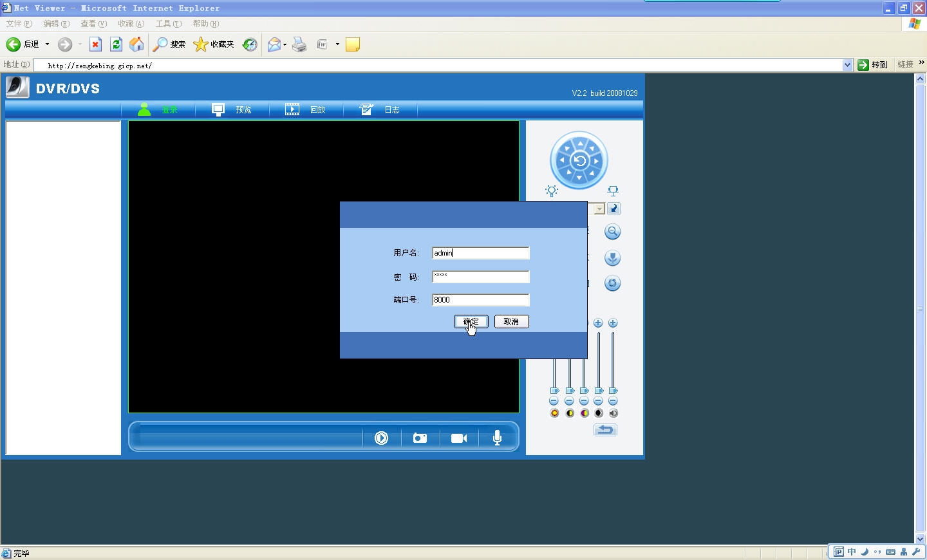927x560 pixels.
Task: Click PTZ right arrow on direction wheel
Action: [x=597, y=160]
